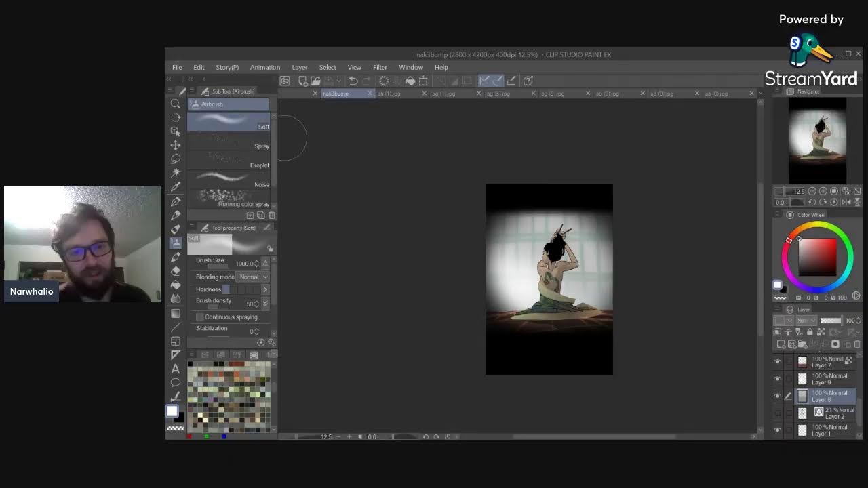Select the Text tool
Image resolution: width=868 pixels, height=488 pixels.
coord(176,369)
